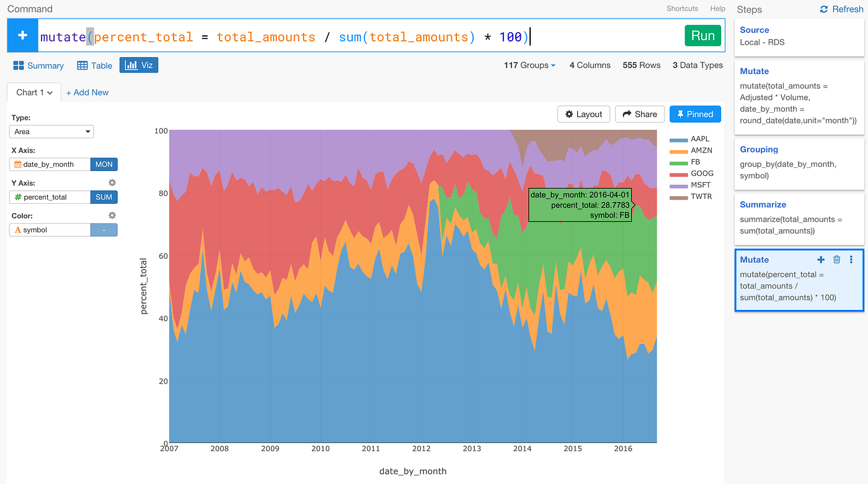Toggle the MON aggregation on date_by_month
Screen dimensions: 868x484
pos(104,164)
